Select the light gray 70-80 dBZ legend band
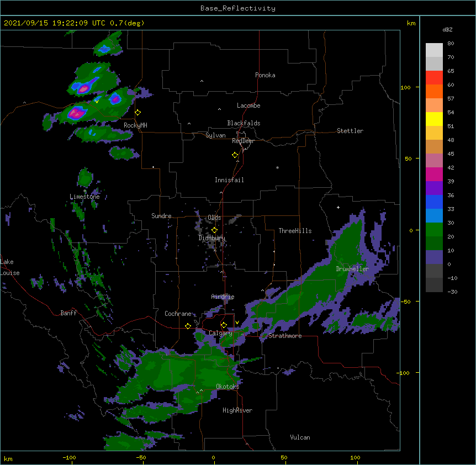 434,50
